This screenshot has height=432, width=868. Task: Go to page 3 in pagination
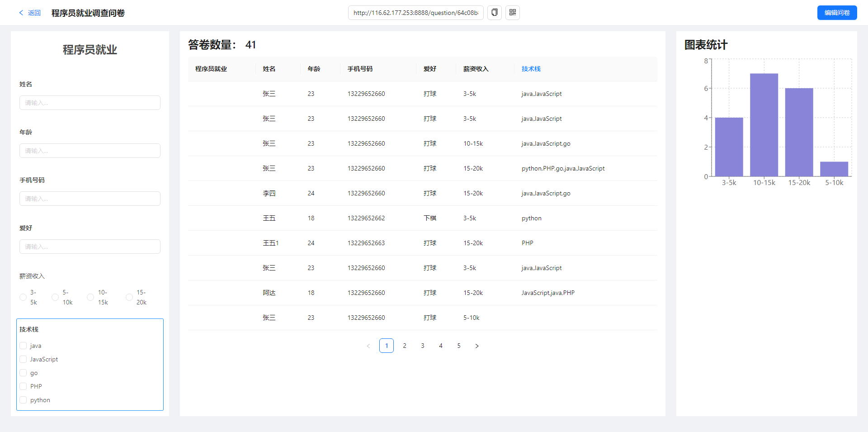[423, 346]
